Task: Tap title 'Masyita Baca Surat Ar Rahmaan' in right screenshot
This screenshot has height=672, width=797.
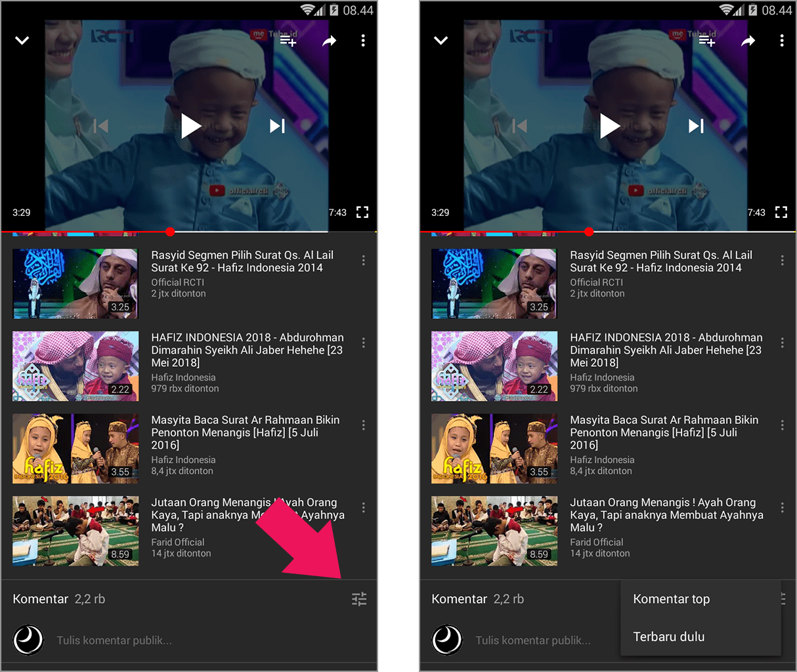Action: coord(664,432)
